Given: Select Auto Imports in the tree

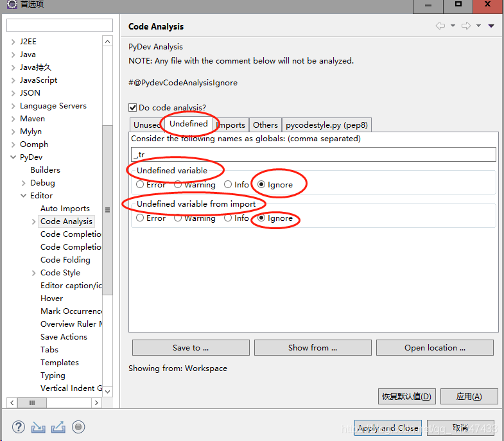Looking at the screenshot, I should tap(65, 209).
